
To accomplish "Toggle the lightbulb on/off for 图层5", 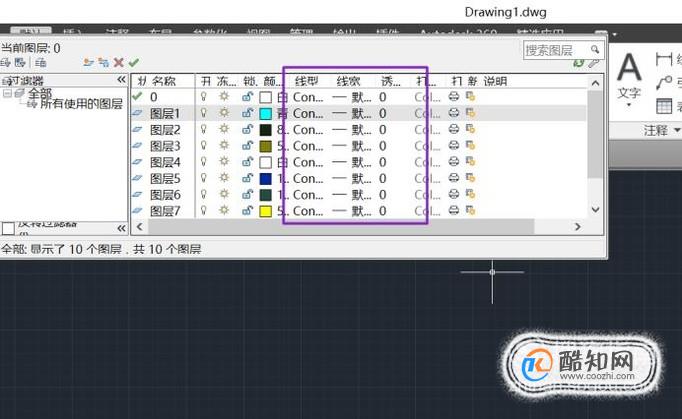I will coord(203,178).
